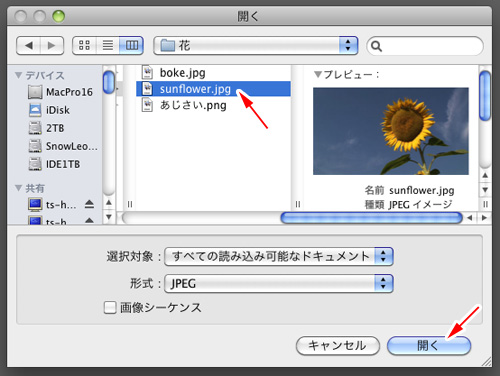
Task: Open the 選択対象 dropdown
Action: click(x=279, y=256)
